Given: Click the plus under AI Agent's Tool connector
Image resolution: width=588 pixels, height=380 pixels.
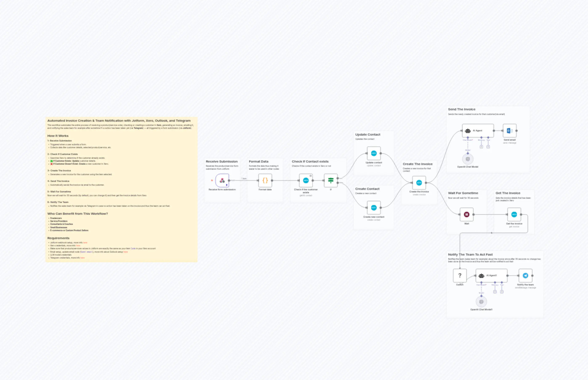Looking at the screenshot, I should tap(488, 147).
